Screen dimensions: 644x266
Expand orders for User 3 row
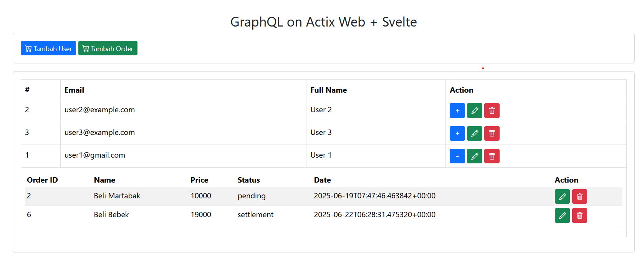pos(457,133)
